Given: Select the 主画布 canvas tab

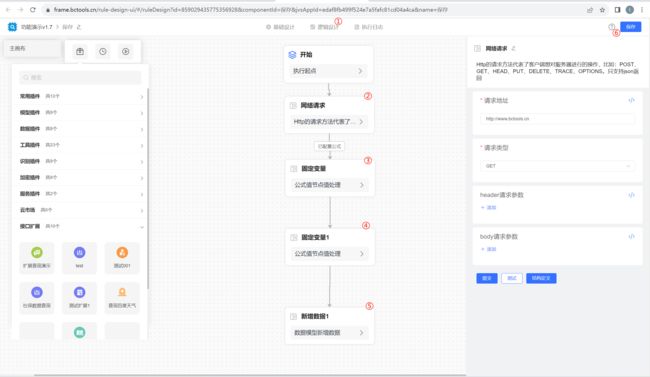Looking at the screenshot, I should (x=32, y=49).
